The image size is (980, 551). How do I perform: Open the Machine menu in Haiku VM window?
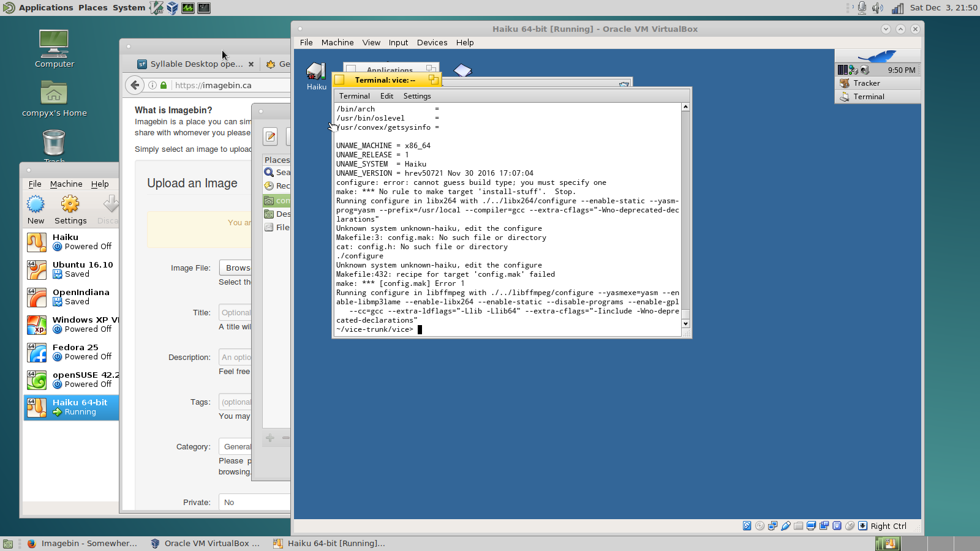(337, 42)
